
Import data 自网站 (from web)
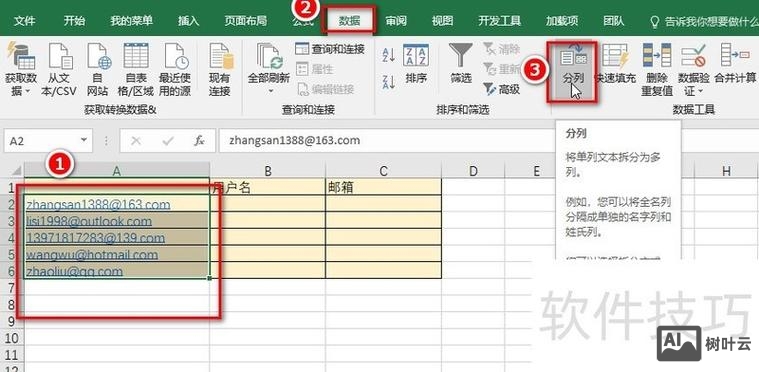pyautogui.click(x=99, y=70)
